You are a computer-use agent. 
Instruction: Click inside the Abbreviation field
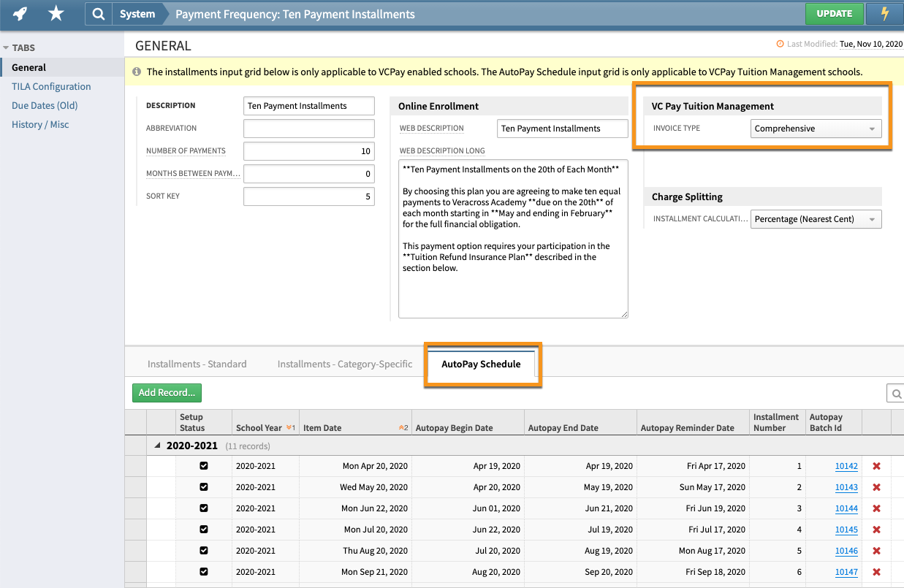(x=308, y=128)
